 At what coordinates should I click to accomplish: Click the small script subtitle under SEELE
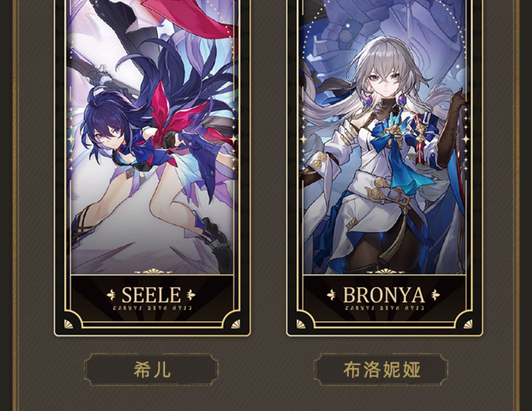[x=151, y=308]
